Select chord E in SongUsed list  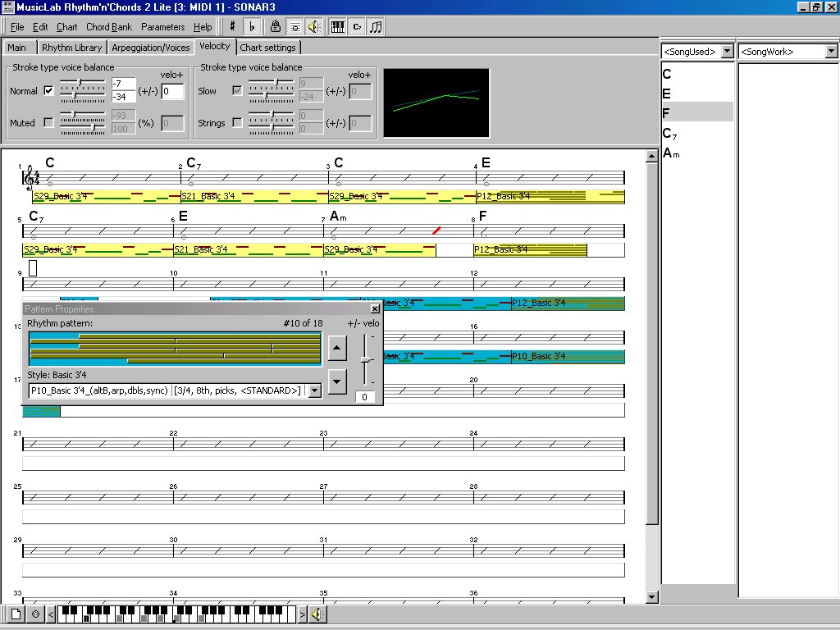[697, 94]
